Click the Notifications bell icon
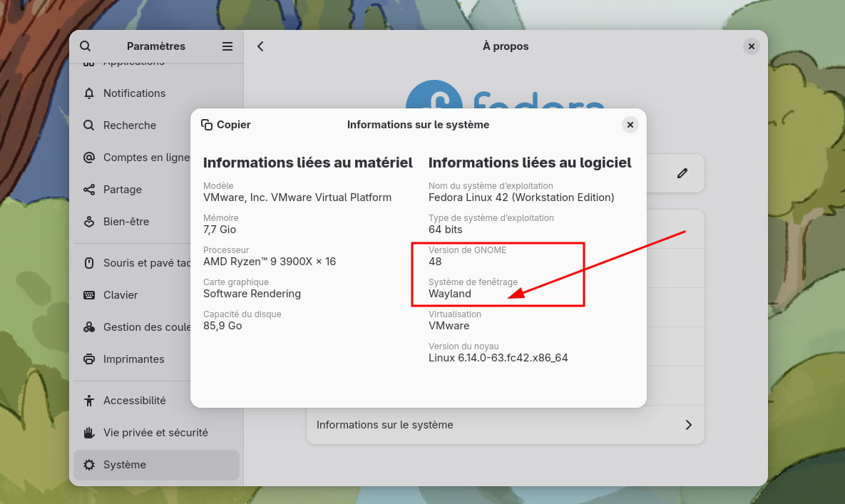This screenshot has width=845, height=504. (x=89, y=93)
